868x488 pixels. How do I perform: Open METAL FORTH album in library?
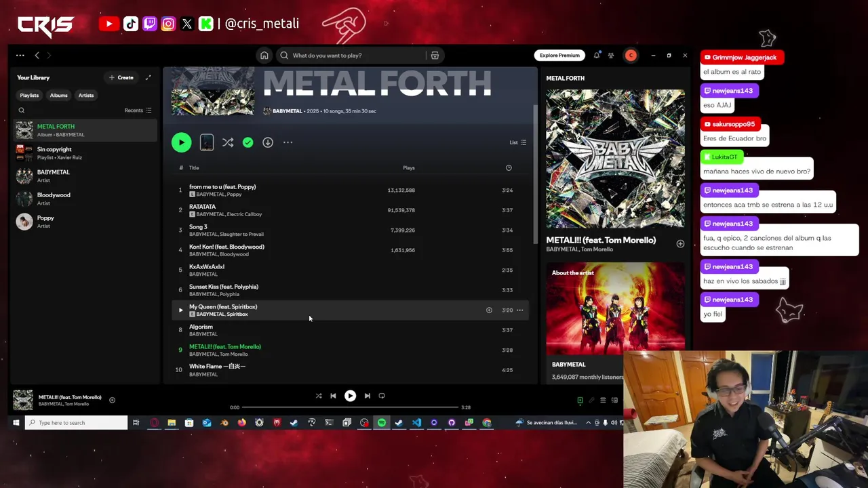[x=85, y=130]
